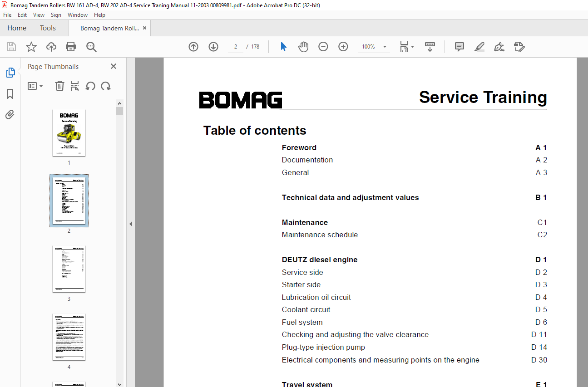Click the extract/print pages icon in thumbnails
Image resolution: width=588 pixels, height=387 pixels.
click(75, 86)
